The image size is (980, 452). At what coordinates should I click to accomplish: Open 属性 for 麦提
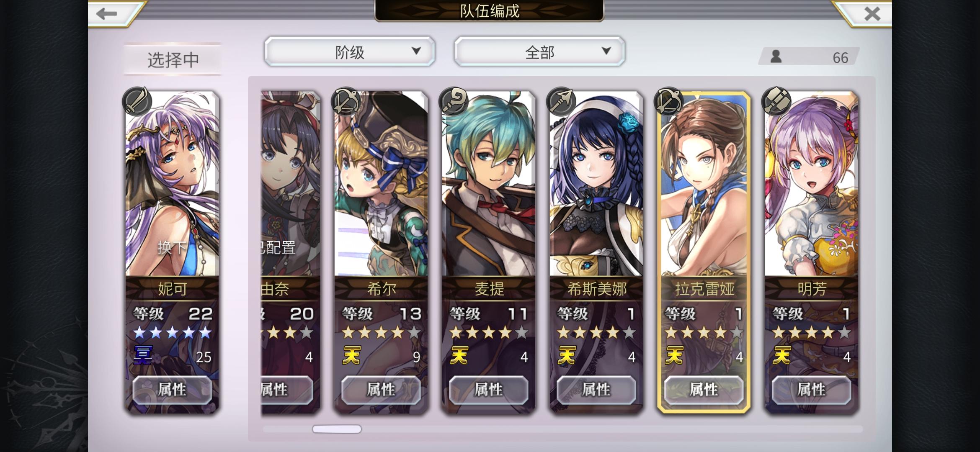488,390
